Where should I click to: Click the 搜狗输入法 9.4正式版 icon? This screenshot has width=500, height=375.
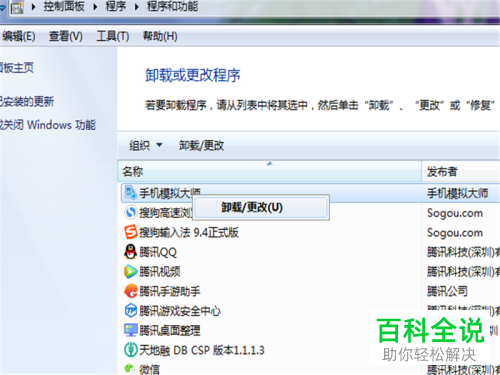point(130,232)
